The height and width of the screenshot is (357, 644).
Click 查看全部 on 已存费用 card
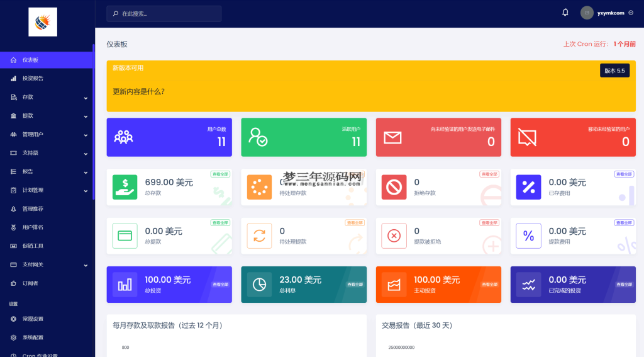click(624, 174)
